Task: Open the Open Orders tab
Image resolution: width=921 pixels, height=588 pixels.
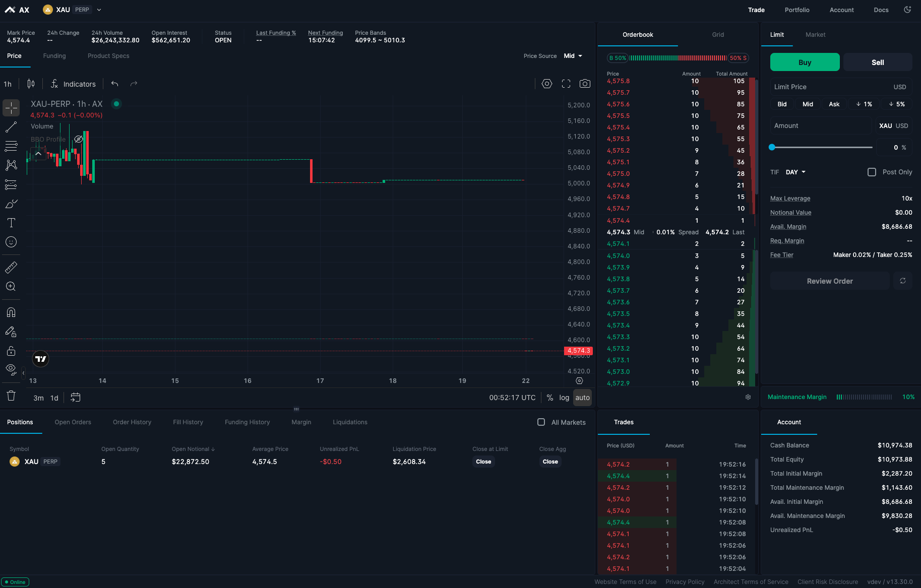Action: tap(73, 422)
